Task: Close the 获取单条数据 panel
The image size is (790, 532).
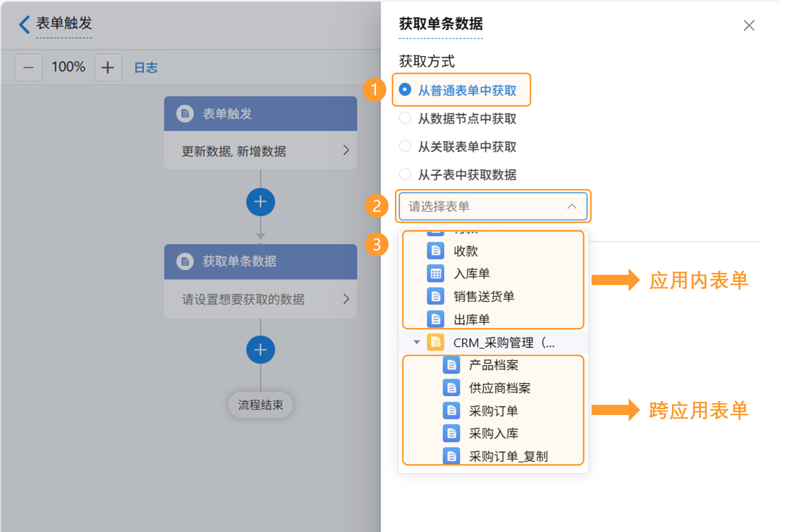Action: pos(749,25)
